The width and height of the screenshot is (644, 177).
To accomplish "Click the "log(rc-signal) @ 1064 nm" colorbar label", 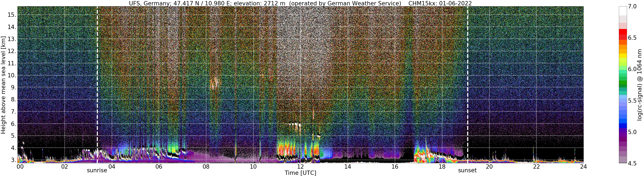I will click(x=639, y=85).
